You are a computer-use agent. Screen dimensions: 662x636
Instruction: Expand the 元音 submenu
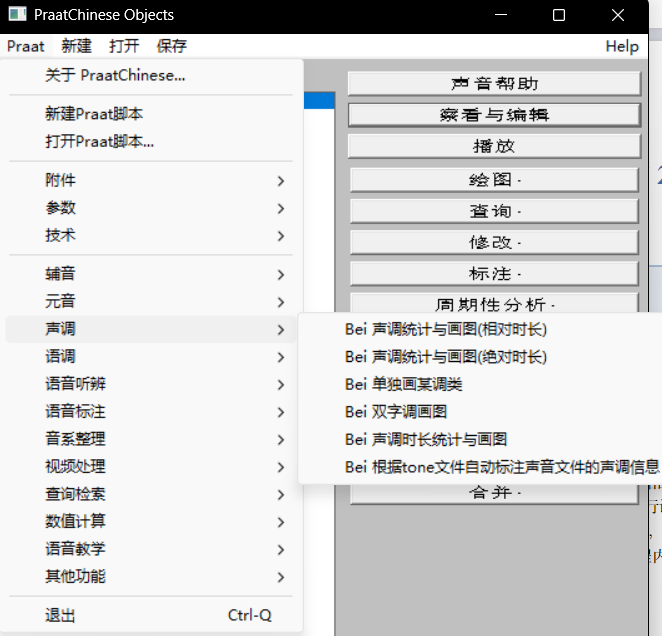point(151,302)
